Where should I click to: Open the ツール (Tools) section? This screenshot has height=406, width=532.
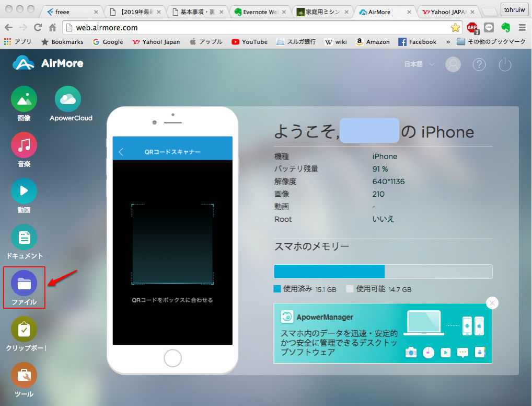[x=24, y=375]
